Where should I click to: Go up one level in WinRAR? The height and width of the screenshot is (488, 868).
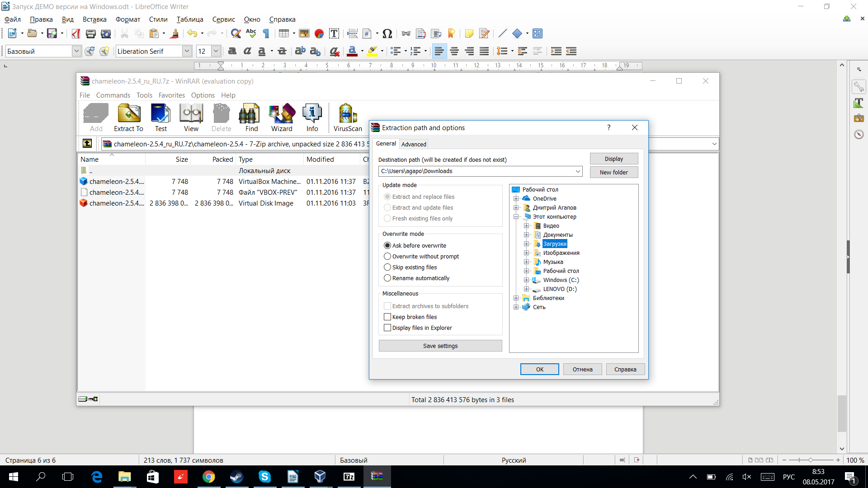87,144
